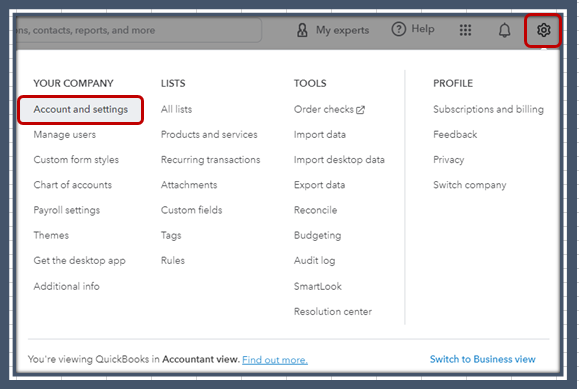Open Custom form styles
The height and width of the screenshot is (389, 579).
click(x=76, y=160)
